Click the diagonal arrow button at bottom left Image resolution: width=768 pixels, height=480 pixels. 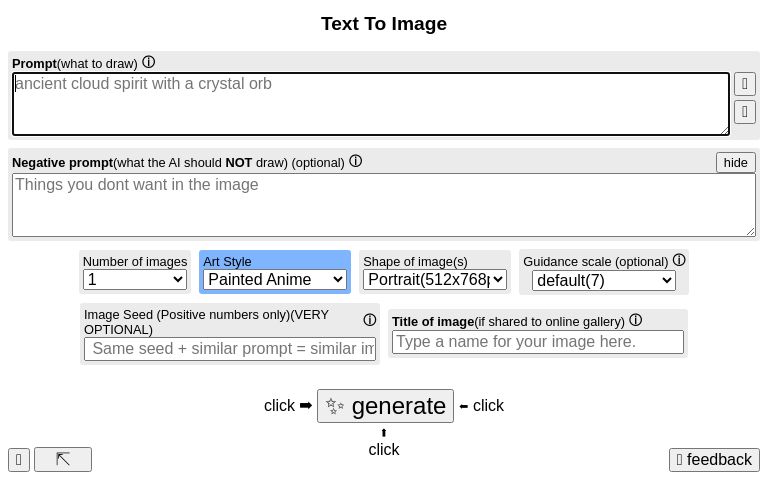pyautogui.click(x=63, y=459)
